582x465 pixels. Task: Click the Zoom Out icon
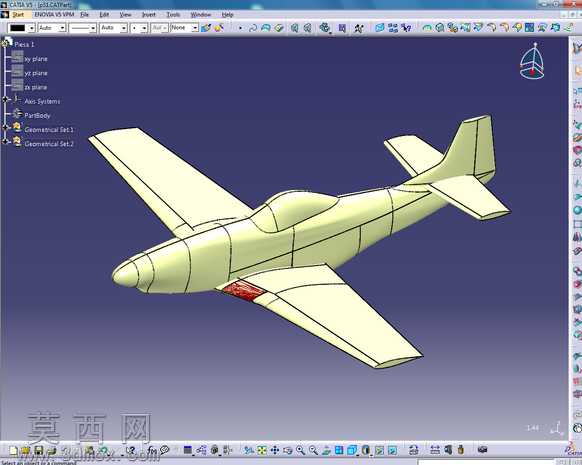313,451
